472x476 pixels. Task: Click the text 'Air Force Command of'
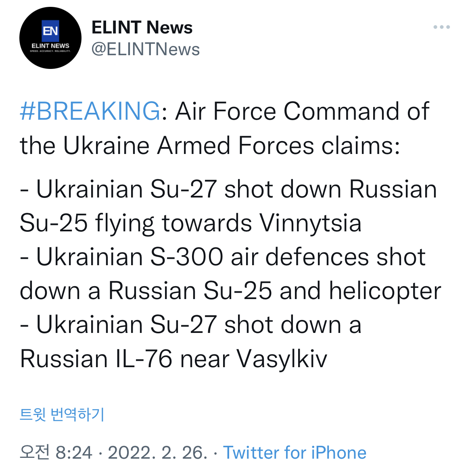coord(302,111)
